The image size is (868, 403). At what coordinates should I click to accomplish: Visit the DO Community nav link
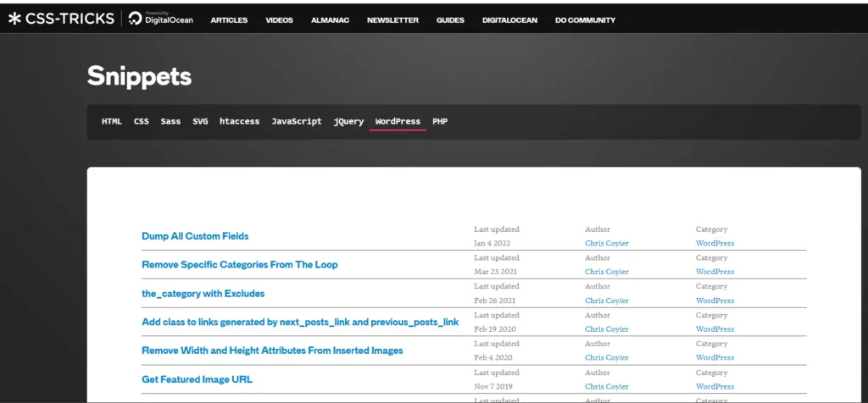coord(585,20)
